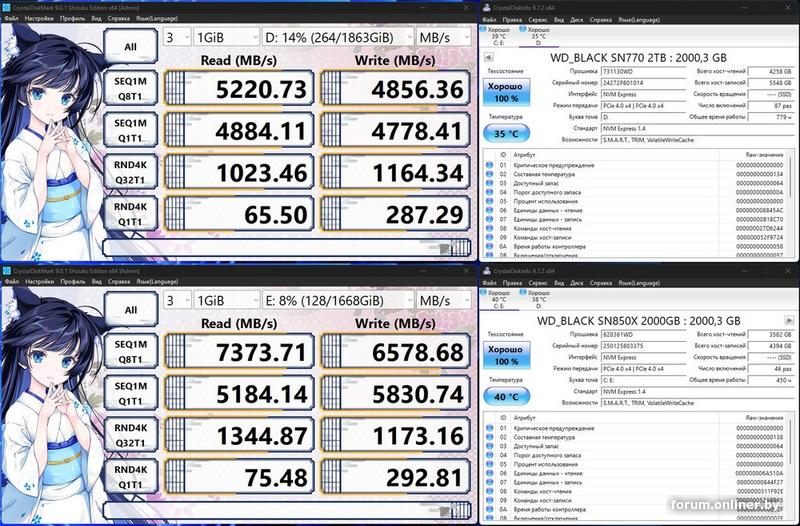Click read result 5220.73
This screenshot has height=526, width=800.
(239, 89)
